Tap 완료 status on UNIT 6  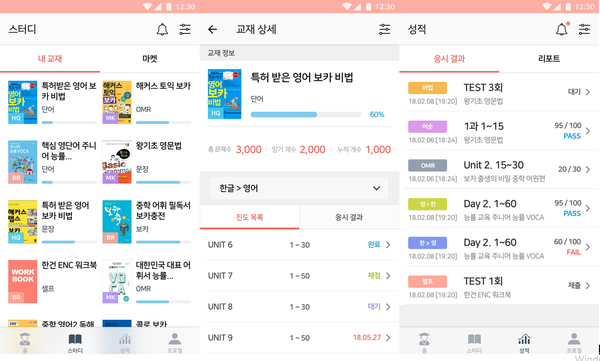pos(374,245)
